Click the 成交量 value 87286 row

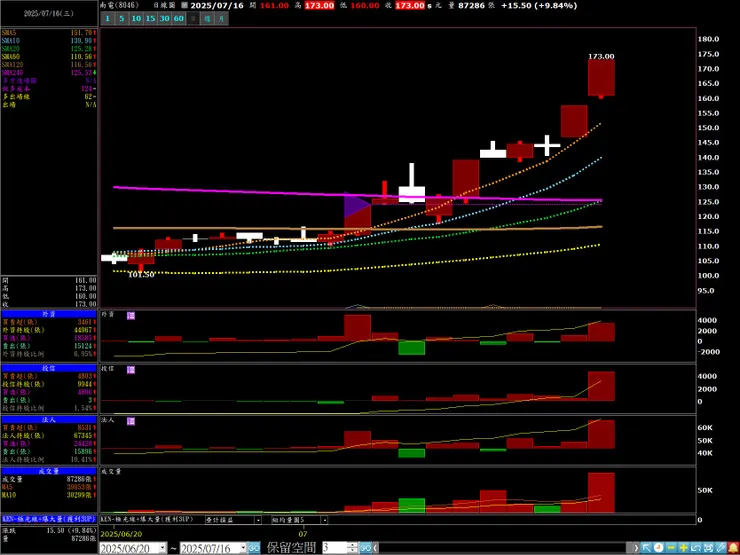[49, 479]
